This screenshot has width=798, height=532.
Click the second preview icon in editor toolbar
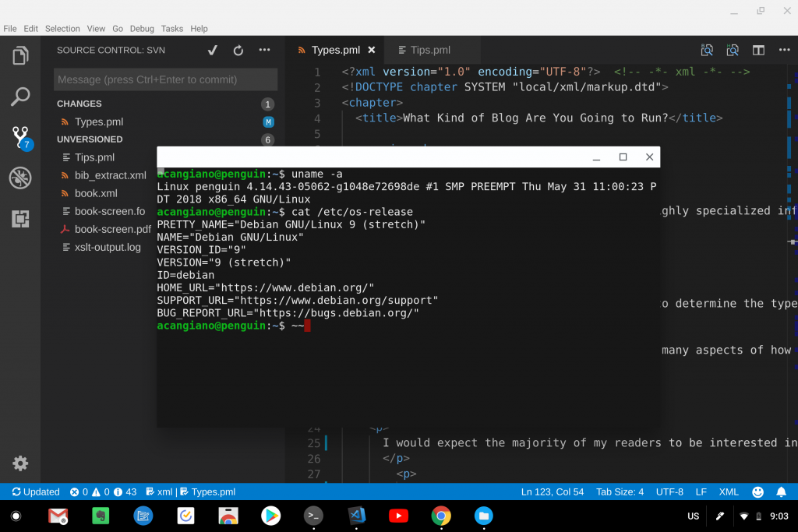click(x=733, y=50)
